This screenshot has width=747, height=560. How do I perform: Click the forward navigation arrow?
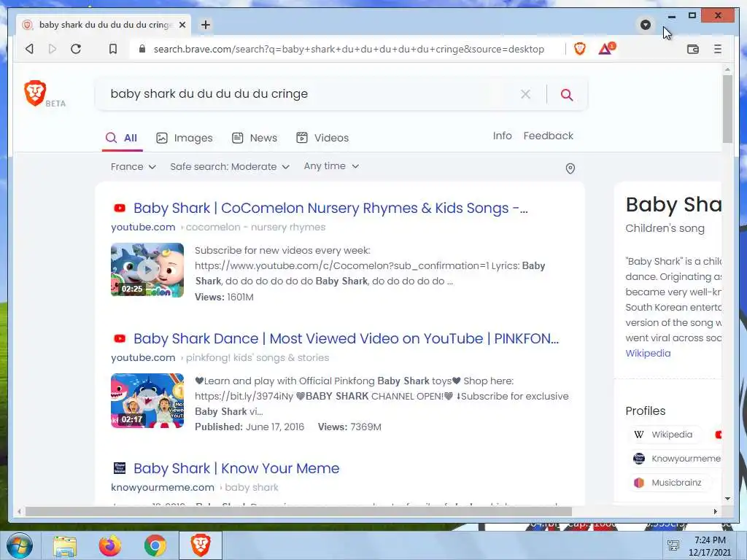53,49
